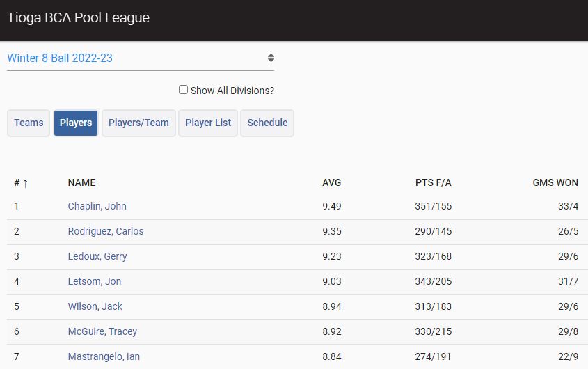Screen dimensions: 588x369
Task: Click the Rodriguez, Carlos player link
Action: pyautogui.click(x=106, y=231)
